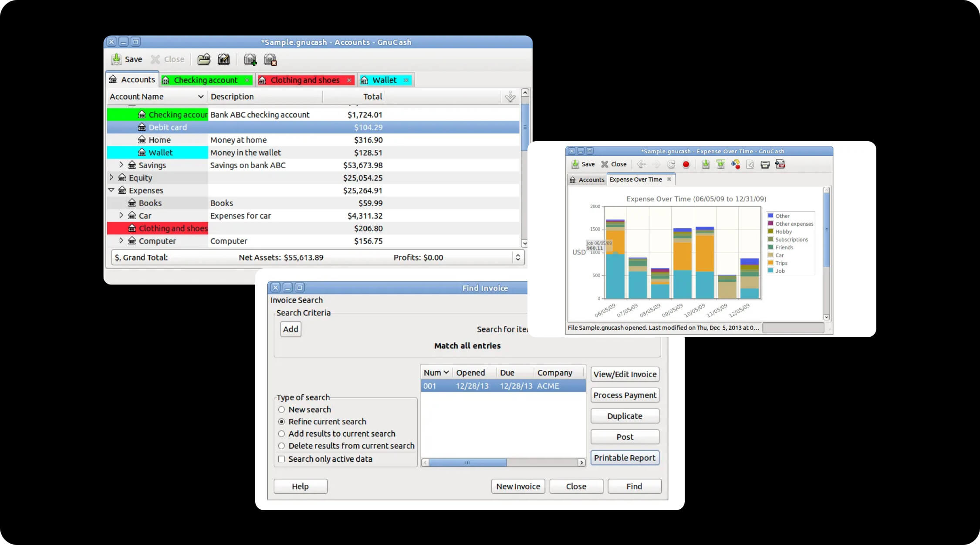The image size is (980, 545).
Task: Expand the Savings account tree
Action: (x=122, y=165)
